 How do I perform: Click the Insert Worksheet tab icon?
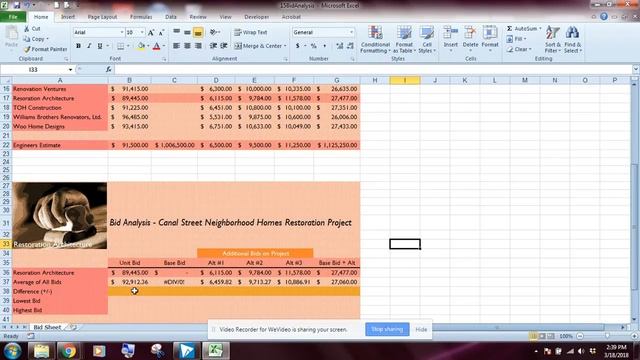pyautogui.click(x=73, y=327)
